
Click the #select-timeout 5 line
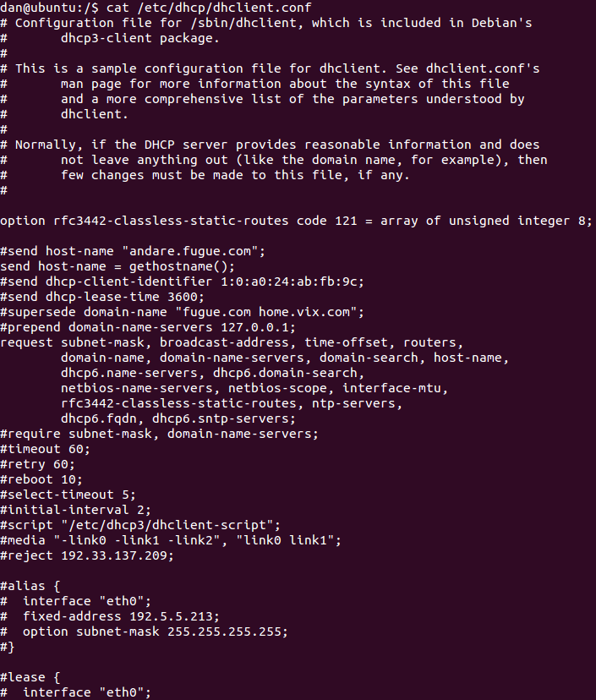point(68,495)
